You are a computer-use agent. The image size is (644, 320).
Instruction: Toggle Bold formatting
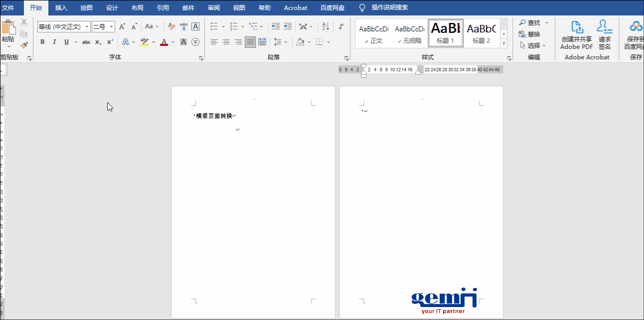42,42
